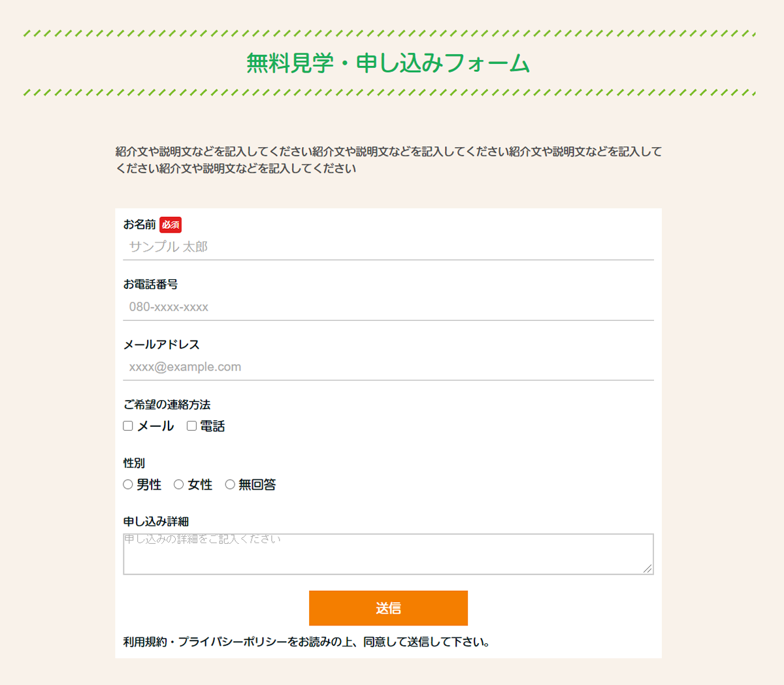
Task: Click the 申し込み詳細 label
Action: [156, 522]
